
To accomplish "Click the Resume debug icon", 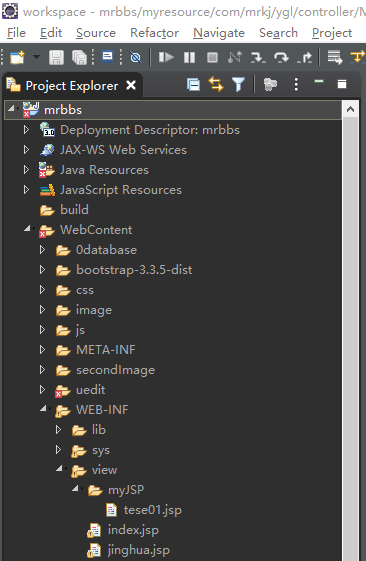I will click(x=166, y=57).
